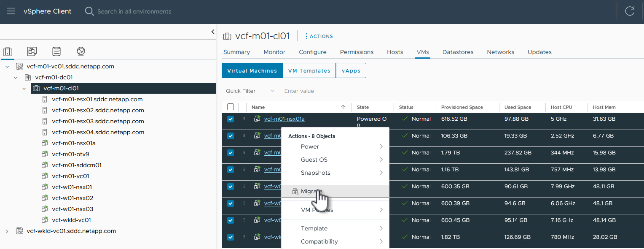Open the Updates tab
The width and height of the screenshot is (644, 249).
click(539, 52)
